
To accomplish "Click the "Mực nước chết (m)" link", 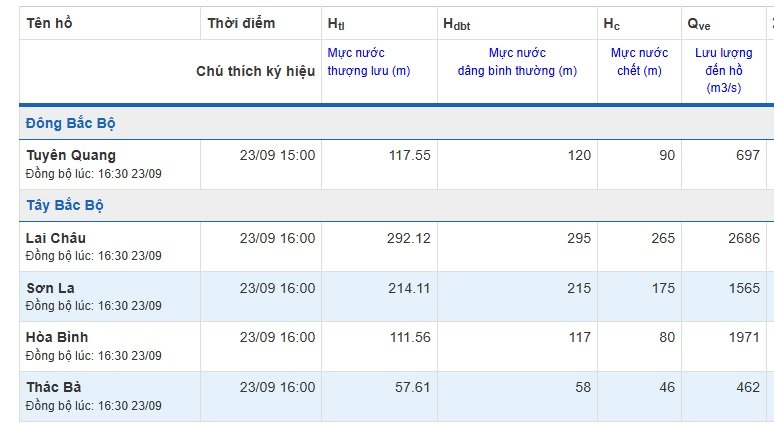I will [x=638, y=62].
